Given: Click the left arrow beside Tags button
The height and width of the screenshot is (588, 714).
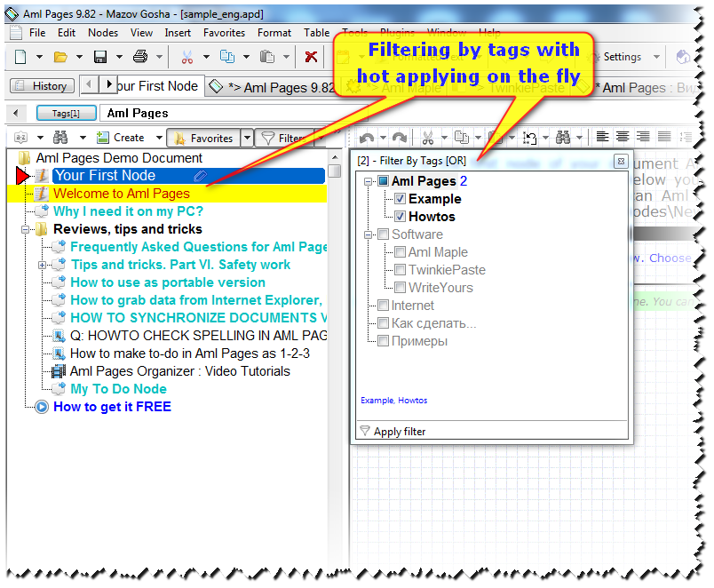Looking at the screenshot, I should tap(16, 113).
